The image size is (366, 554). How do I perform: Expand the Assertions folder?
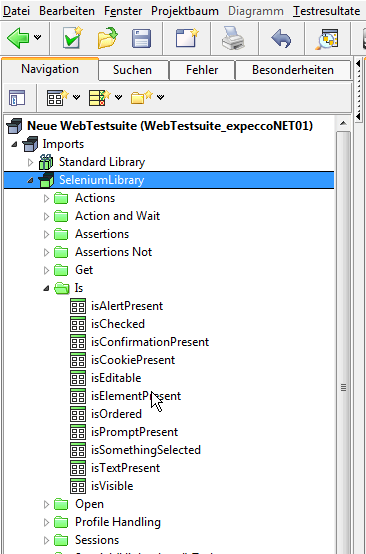coord(46,234)
